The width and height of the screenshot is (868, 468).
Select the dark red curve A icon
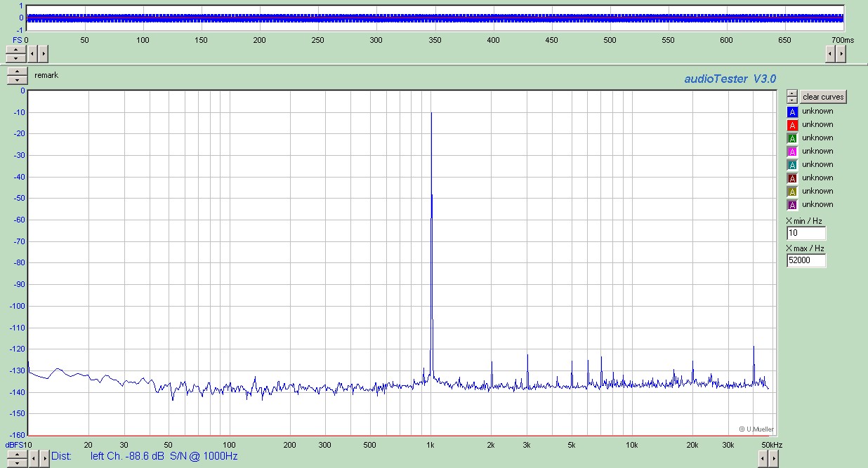792,178
